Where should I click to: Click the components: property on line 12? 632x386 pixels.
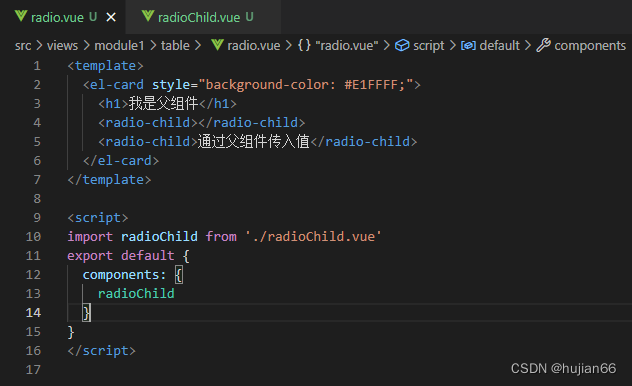pyautogui.click(x=125, y=275)
